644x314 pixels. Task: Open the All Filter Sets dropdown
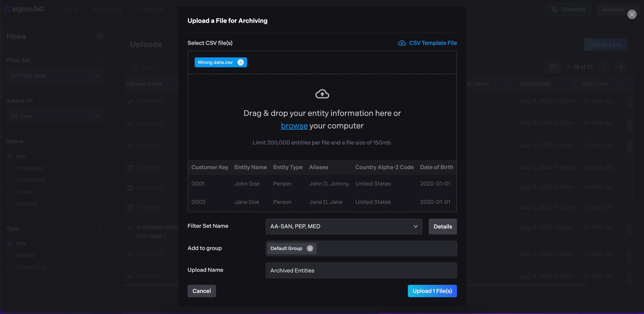(x=55, y=76)
